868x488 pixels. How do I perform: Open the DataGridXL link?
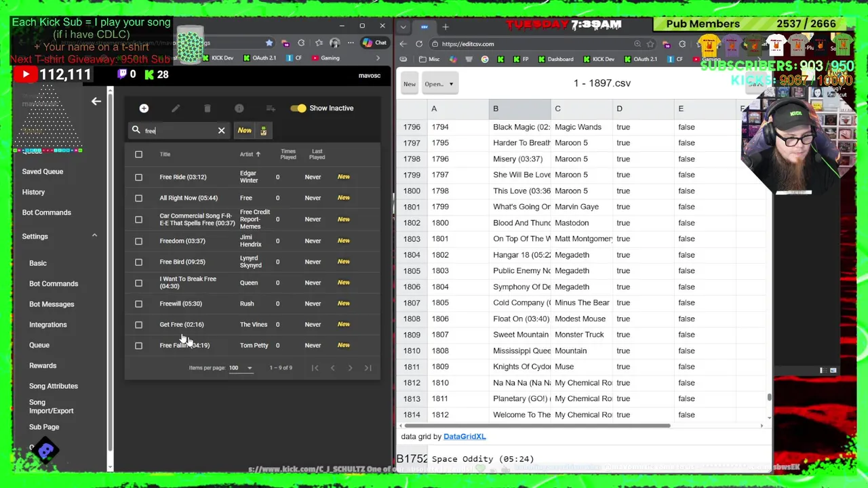click(465, 436)
